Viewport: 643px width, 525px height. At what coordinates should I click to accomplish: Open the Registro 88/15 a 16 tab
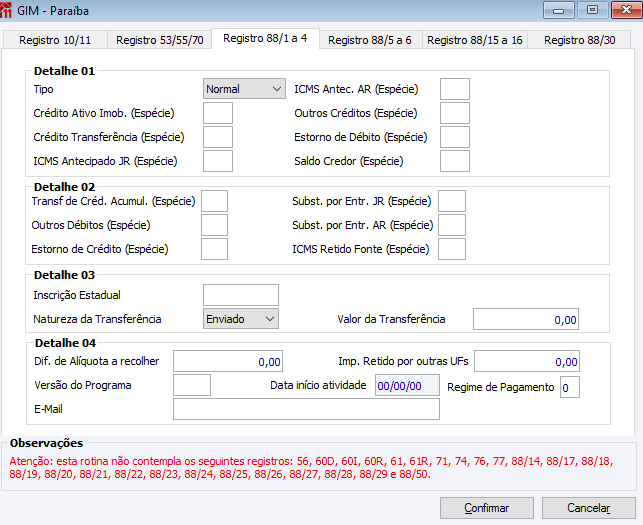(475, 40)
